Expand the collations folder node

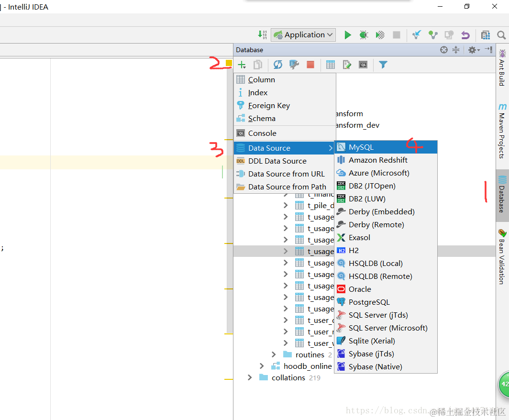[250, 377]
